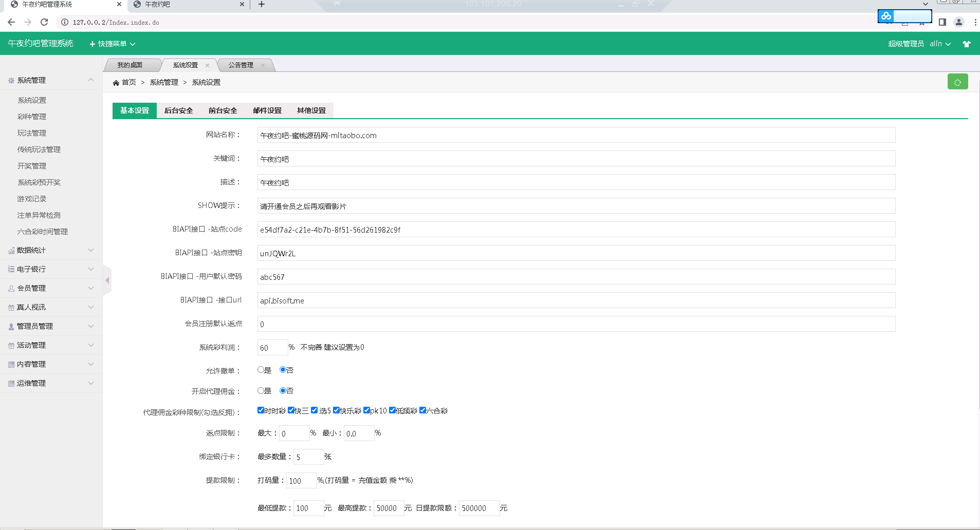Click the 网站名称 input field
The height and width of the screenshot is (530, 980).
[x=576, y=135]
